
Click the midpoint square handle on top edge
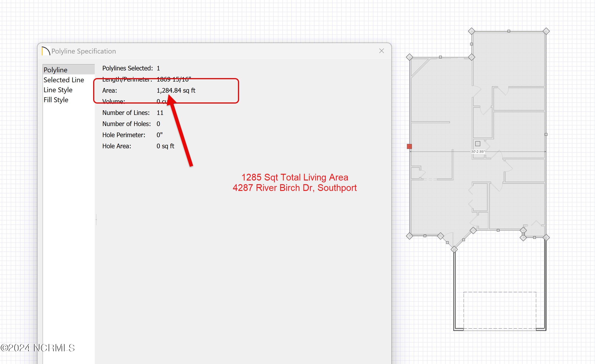509,31
